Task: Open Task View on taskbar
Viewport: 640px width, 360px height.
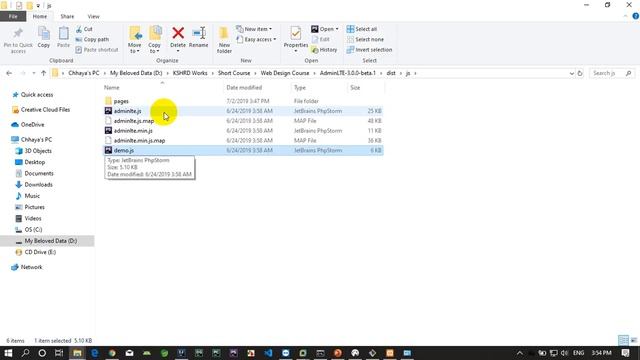Action: (59, 353)
